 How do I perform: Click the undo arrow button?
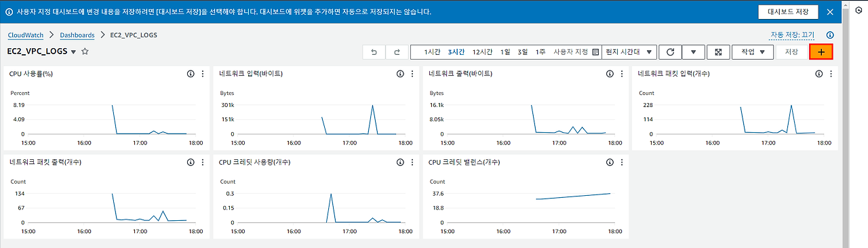click(374, 51)
